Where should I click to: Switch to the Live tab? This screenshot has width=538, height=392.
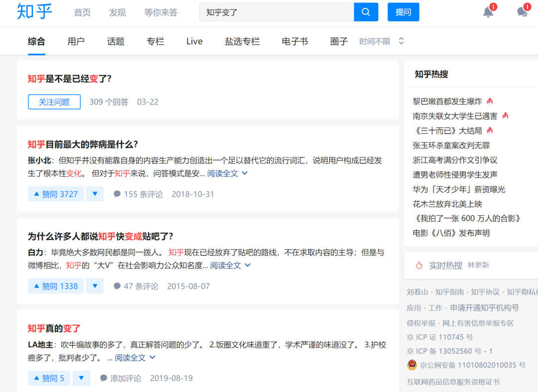[194, 41]
